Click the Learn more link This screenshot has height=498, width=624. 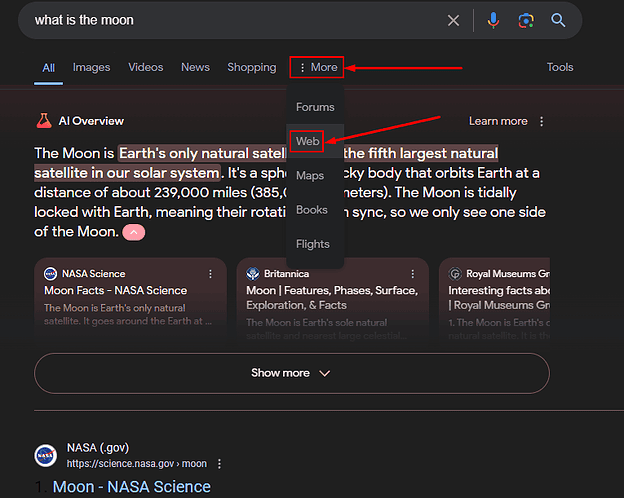(498, 121)
